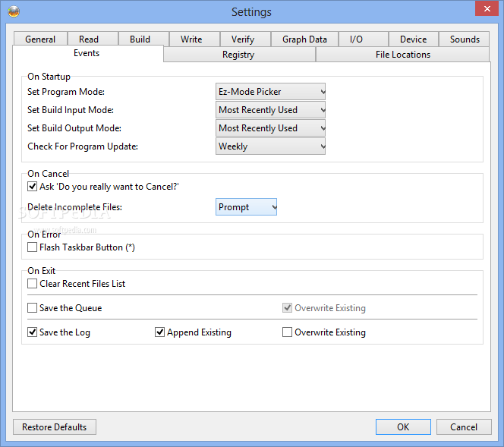Click the 'On Cancel' group heading
504x447 pixels.
click(49, 174)
